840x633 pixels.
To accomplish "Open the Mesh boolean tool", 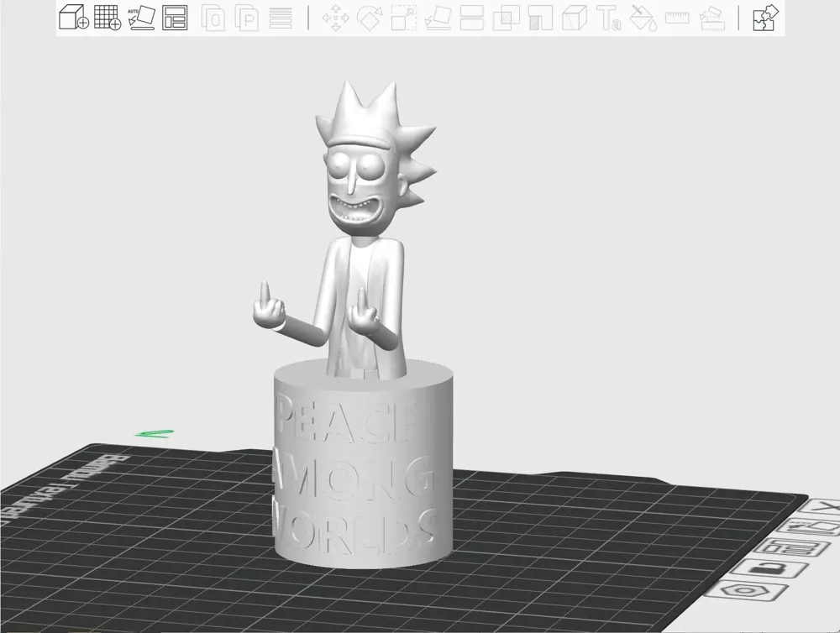I will coord(507,18).
